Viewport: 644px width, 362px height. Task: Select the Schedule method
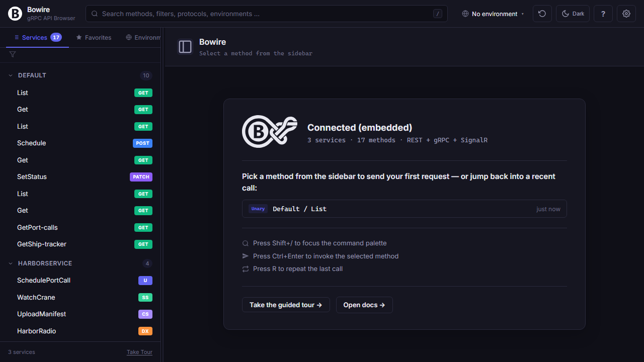80,143
